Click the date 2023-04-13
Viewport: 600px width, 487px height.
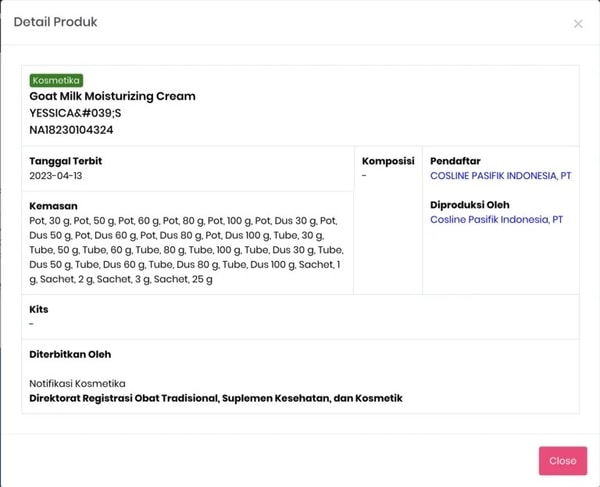56,176
